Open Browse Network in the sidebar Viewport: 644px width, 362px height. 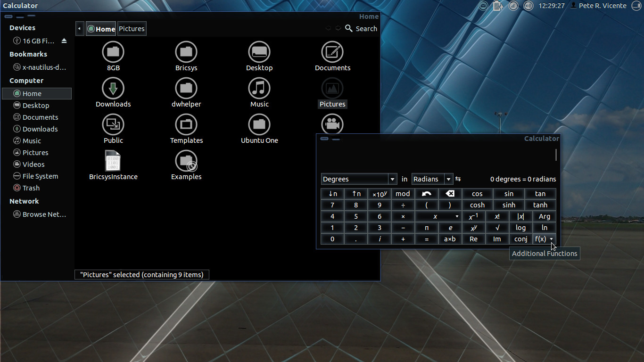click(40, 214)
